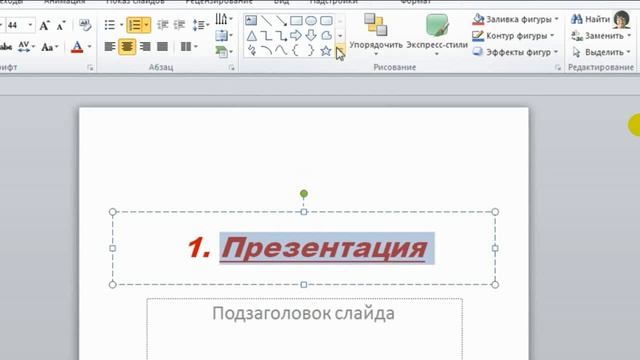Align the text to the right
Viewport: 640px width, 360px height.
coord(145,47)
